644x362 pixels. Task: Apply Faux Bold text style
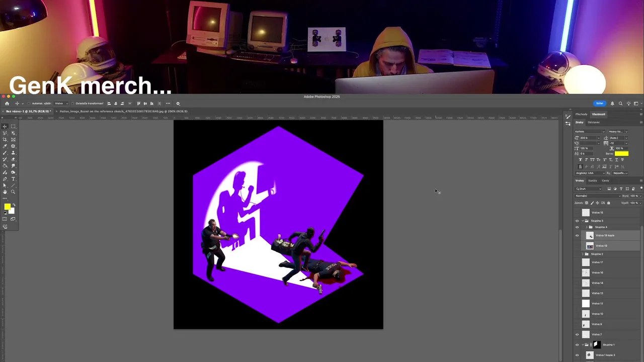[x=580, y=159]
